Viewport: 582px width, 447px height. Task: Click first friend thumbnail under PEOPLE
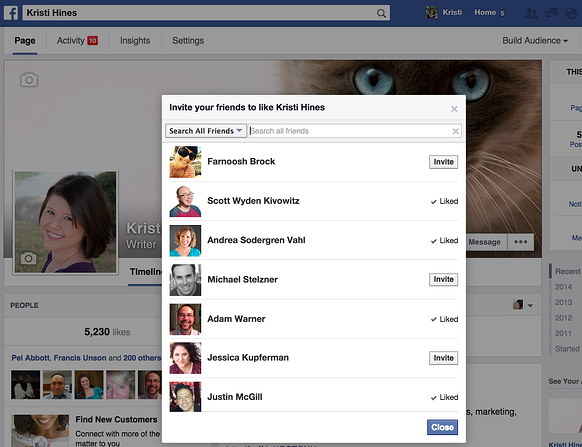click(x=26, y=385)
